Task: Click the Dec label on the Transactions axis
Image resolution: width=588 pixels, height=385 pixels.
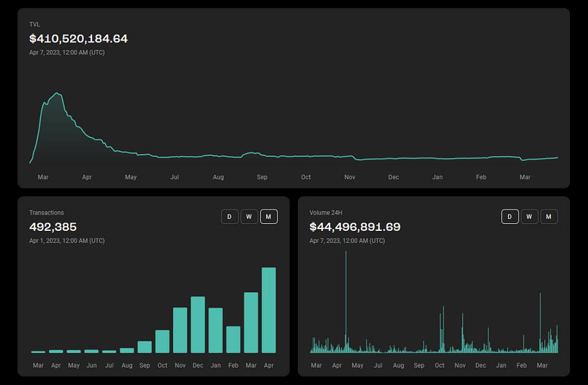Action: [x=198, y=366]
